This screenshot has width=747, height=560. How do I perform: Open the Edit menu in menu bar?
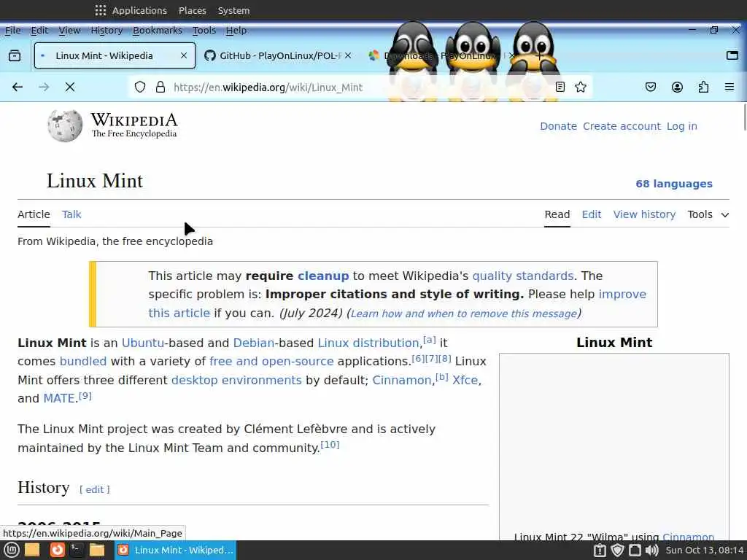pos(39,31)
